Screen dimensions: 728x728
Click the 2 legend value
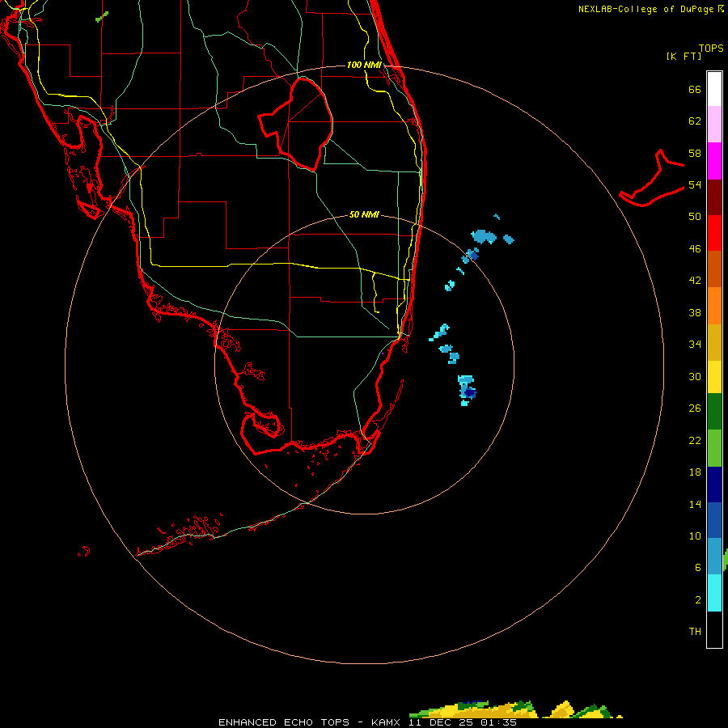tap(698, 600)
